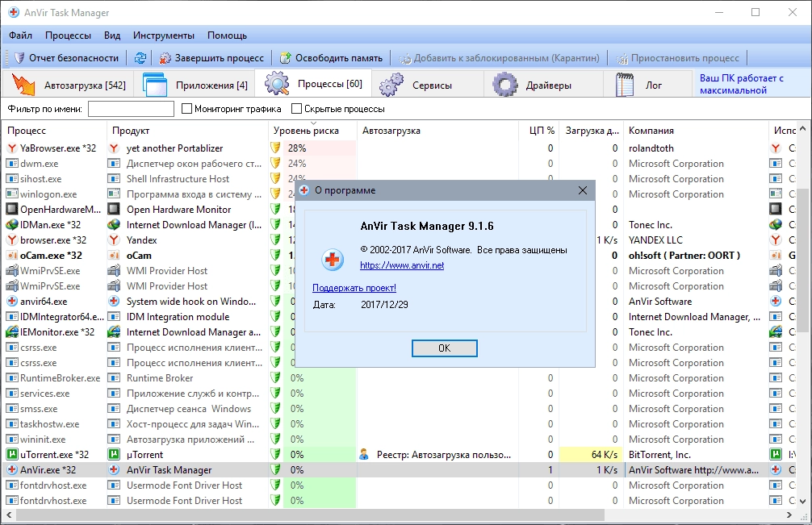Click the anvir64.exe red cross icon
This screenshot has height=525, width=812.
pyautogui.click(x=12, y=301)
